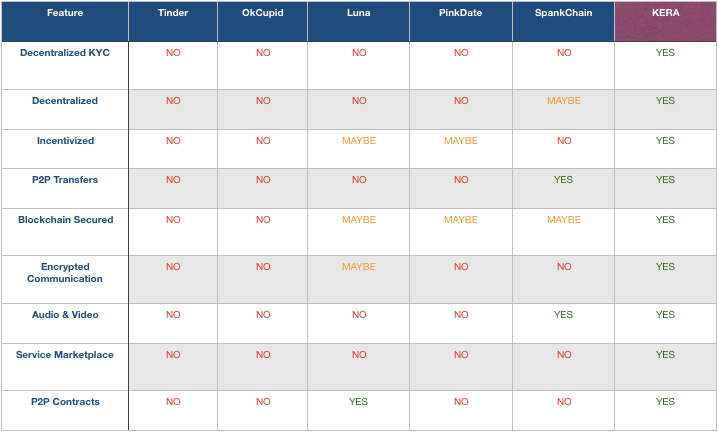Select the P2P Contracts row label

point(65,402)
